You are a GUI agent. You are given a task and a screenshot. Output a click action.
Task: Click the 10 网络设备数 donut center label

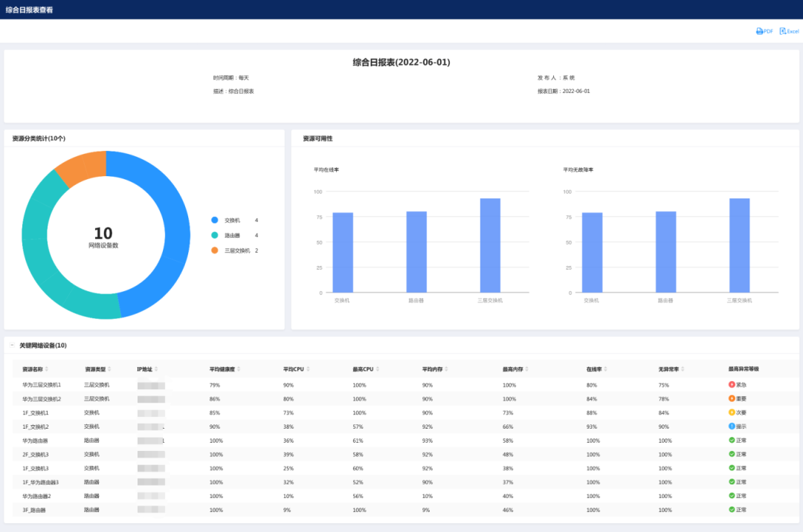103,237
